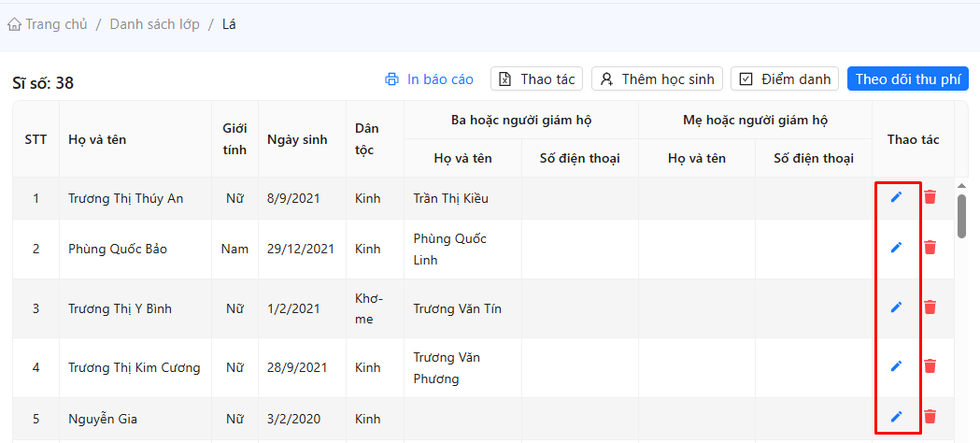This screenshot has height=443, width=980.
Task: Open Theo dõi thu phí fee tracking
Action: 907,79
